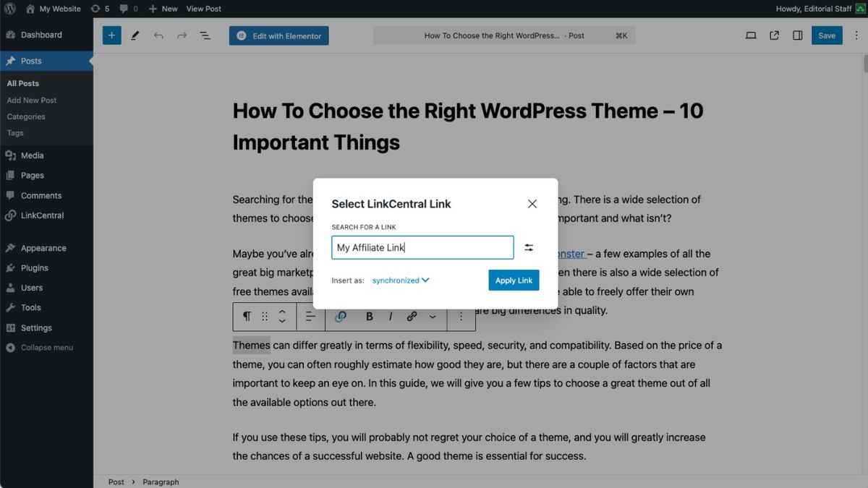Toggle the settings sidebar panel icon
The height and width of the screenshot is (488, 868).
point(797,35)
